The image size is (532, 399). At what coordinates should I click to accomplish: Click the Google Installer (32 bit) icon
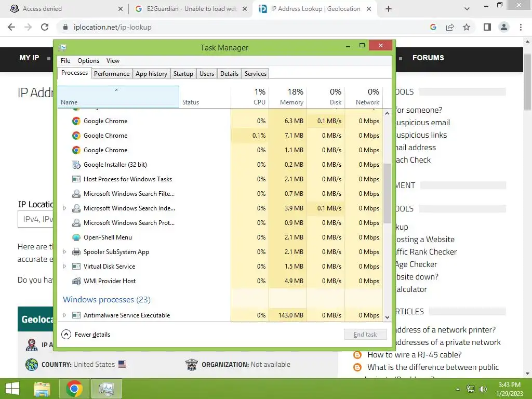(76, 165)
